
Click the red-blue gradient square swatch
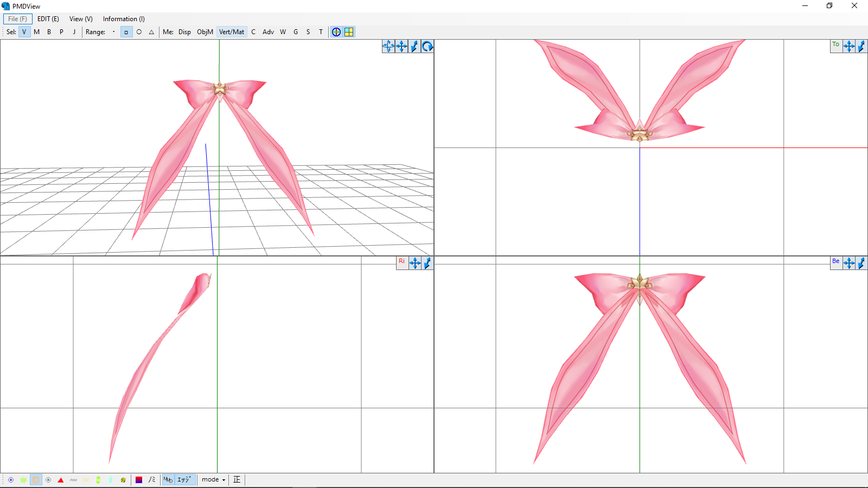click(x=139, y=480)
